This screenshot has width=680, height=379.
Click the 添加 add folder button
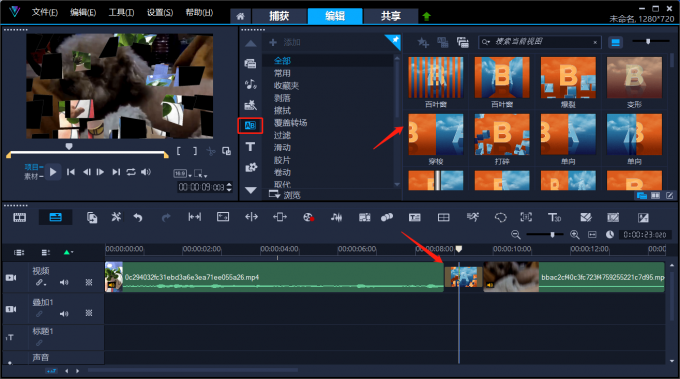(285, 42)
